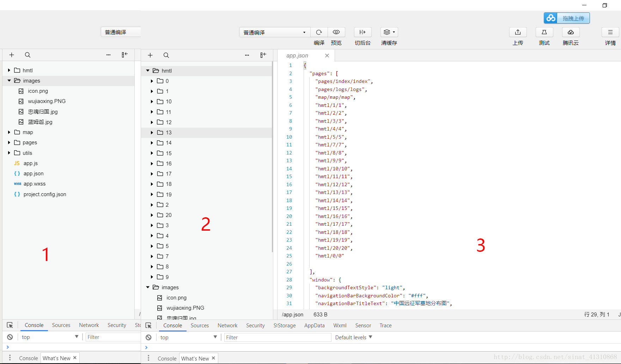Click the 详情 details label

coord(610,43)
